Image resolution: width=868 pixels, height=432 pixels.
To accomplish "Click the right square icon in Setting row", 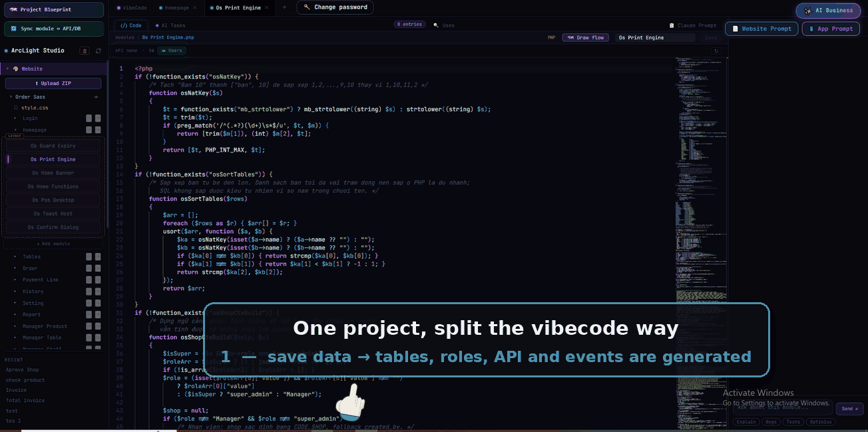I will [x=98, y=303].
